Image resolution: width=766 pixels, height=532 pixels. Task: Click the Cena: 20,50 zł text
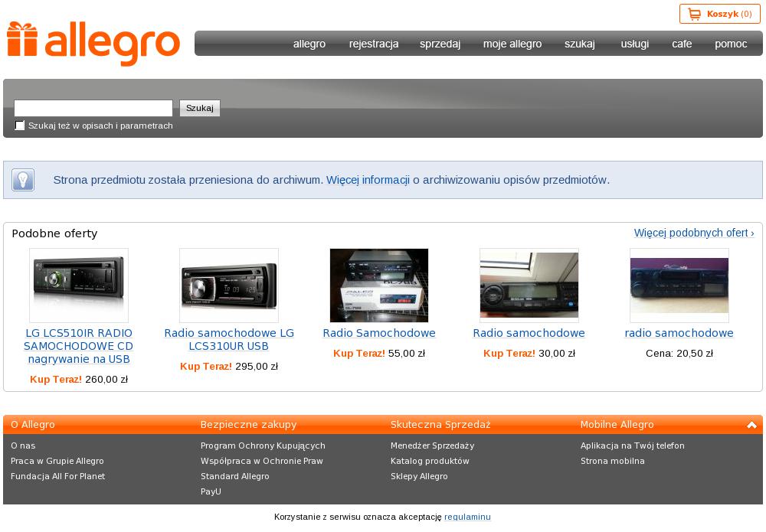tap(679, 354)
